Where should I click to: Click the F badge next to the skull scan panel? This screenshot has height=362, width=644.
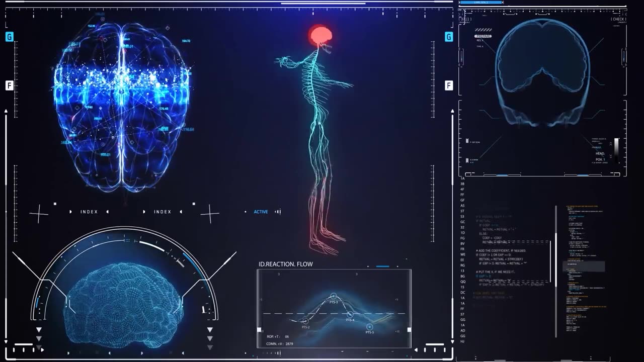449,85
